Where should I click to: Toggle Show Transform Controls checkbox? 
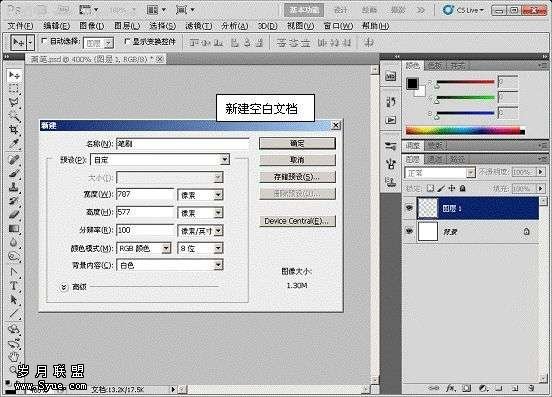(127, 41)
